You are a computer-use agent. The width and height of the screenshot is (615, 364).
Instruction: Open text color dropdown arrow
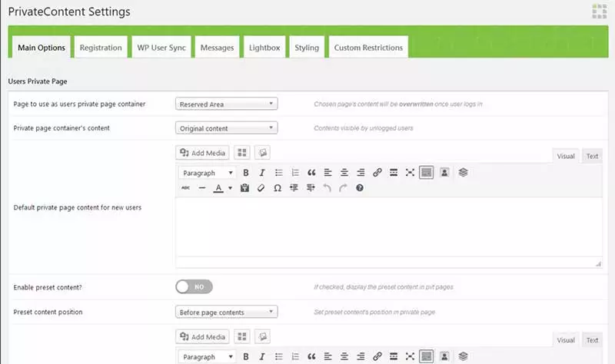(x=230, y=188)
